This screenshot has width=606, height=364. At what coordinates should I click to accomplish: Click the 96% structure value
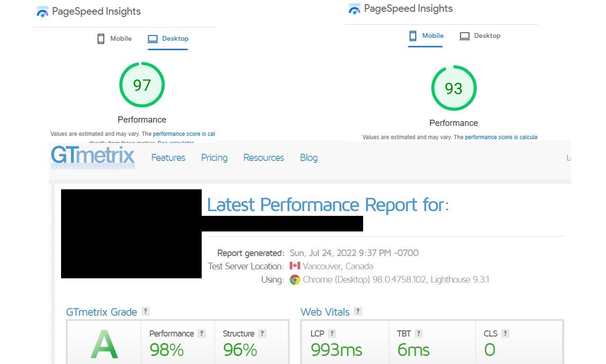(x=240, y=350)
